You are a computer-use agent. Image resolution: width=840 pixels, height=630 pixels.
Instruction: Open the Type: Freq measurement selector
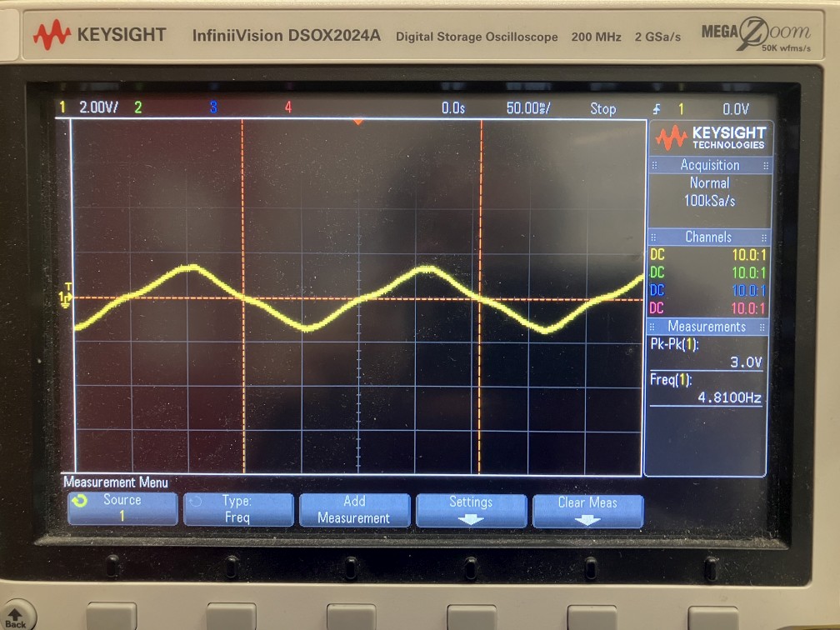tap(237, 509)
